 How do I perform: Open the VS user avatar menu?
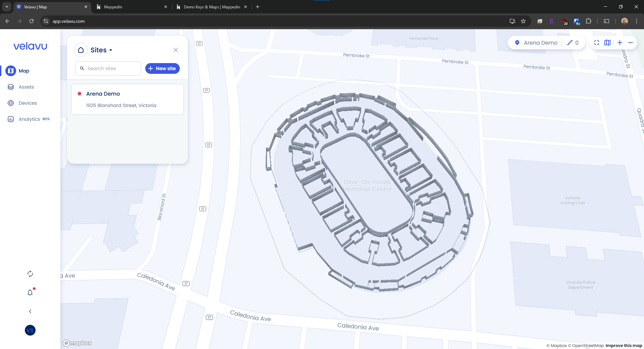tap(30, 330)
